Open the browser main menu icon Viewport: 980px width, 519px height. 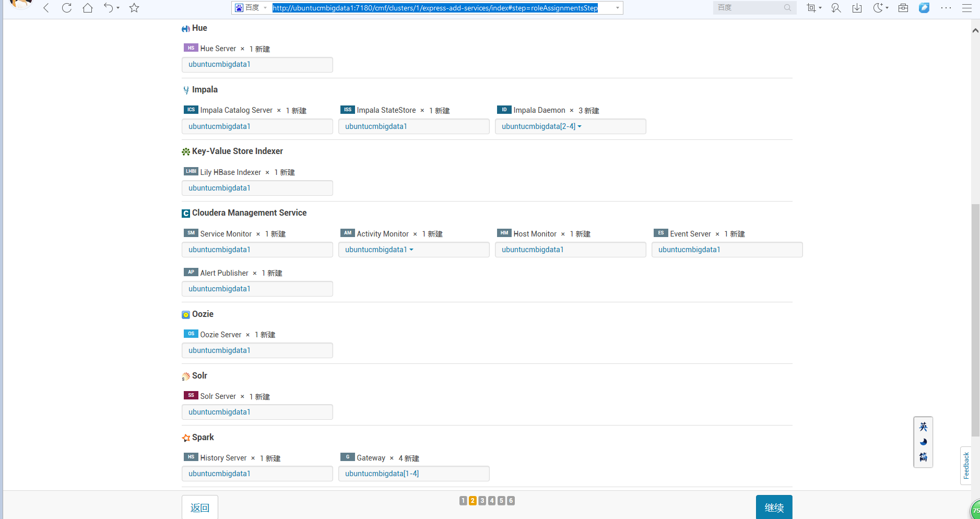[967, 8]
